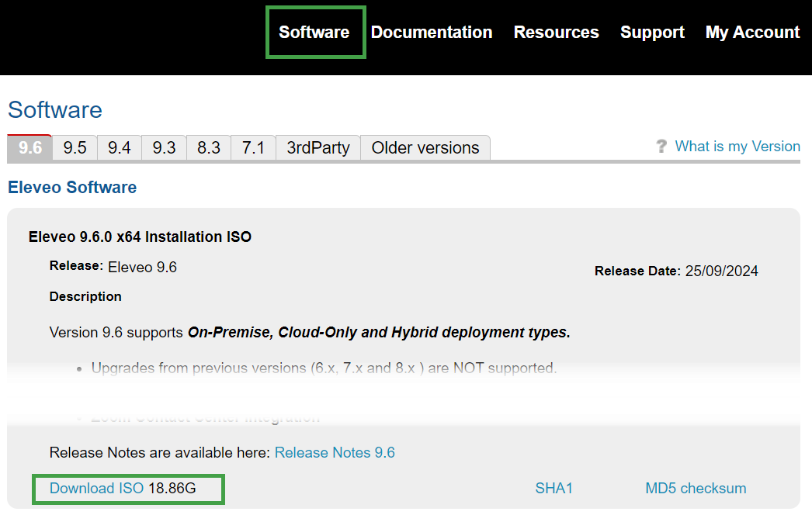Screen dimensions: 812x515
Task: Click the Eleveo Software section heading
Action: 72,187
